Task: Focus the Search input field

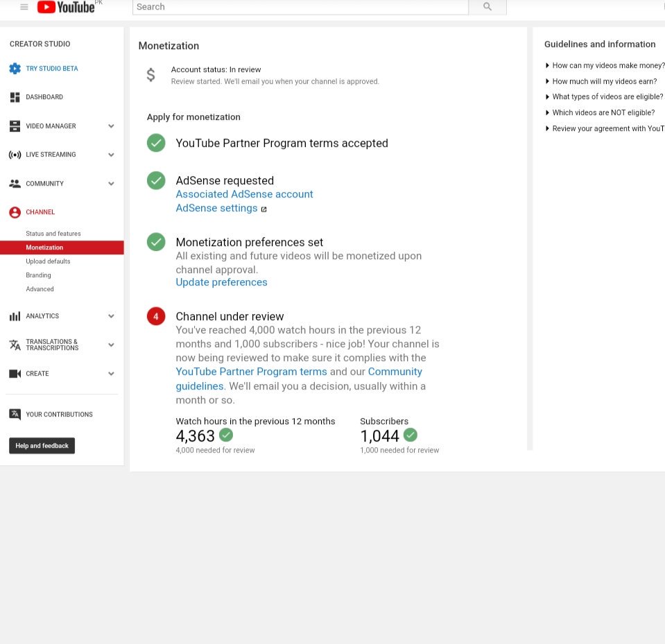Action: tap(300, 7)
